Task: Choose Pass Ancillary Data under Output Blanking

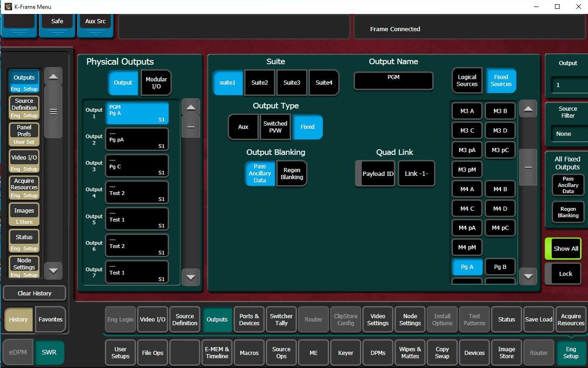Action: [x=260, y=174]
